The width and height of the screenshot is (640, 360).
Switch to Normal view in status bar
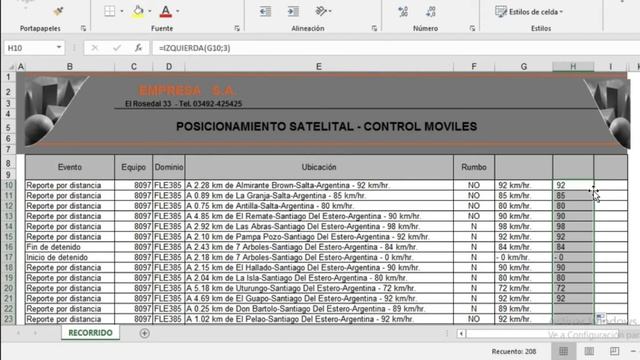[x=564, y=351]
